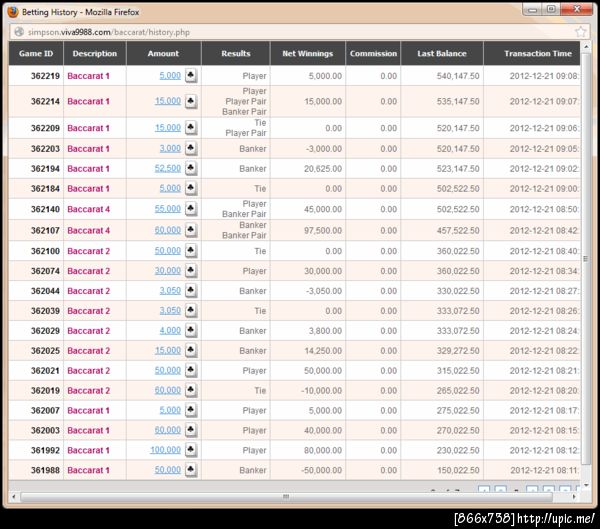Screen dimensions: 600x529
Task: Open amount link 50,000 for game 361988
Action: click(168, 470)
